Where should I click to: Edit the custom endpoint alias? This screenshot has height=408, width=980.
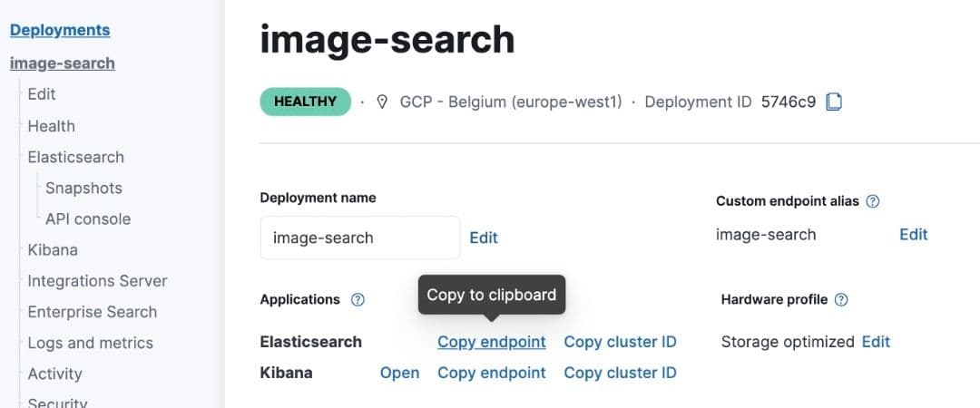913,235
